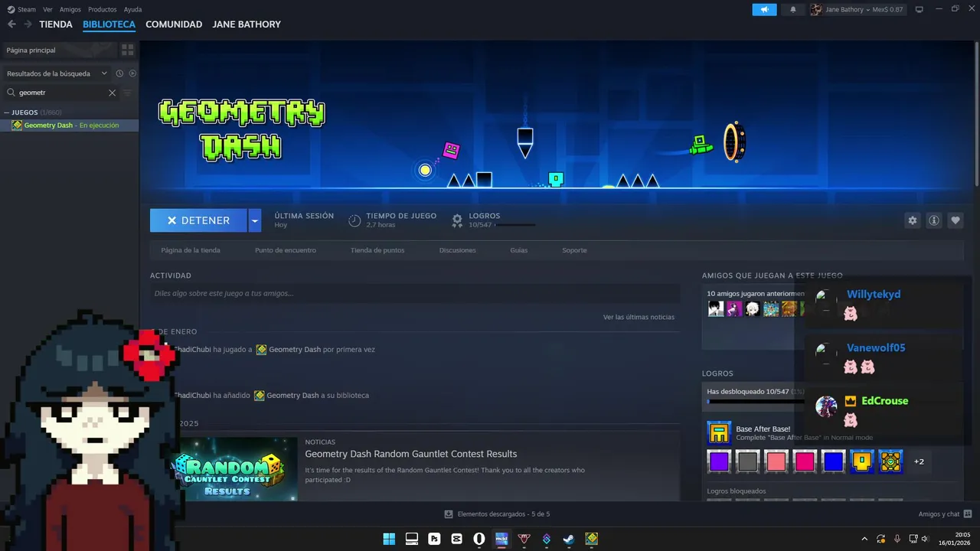Open Punto de encuentro

click(x=286, y=250)
